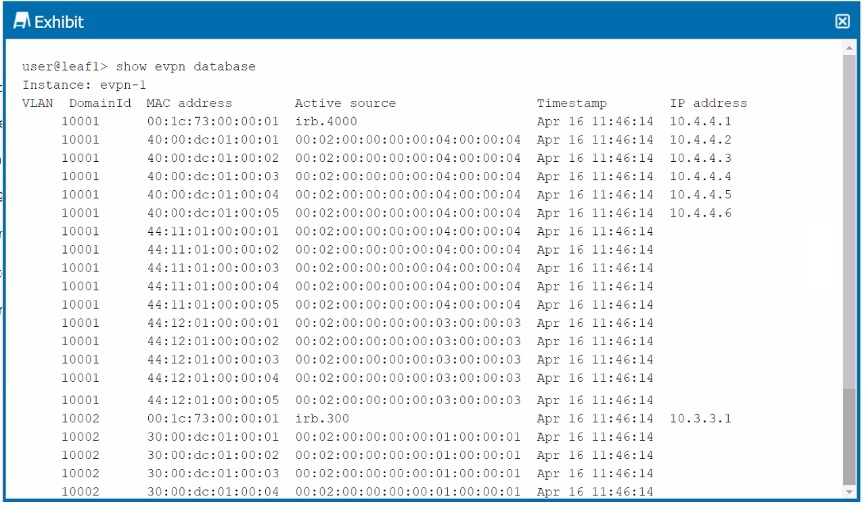
Task: Click the 'Timestamp' column header
Action: (571, 103)
